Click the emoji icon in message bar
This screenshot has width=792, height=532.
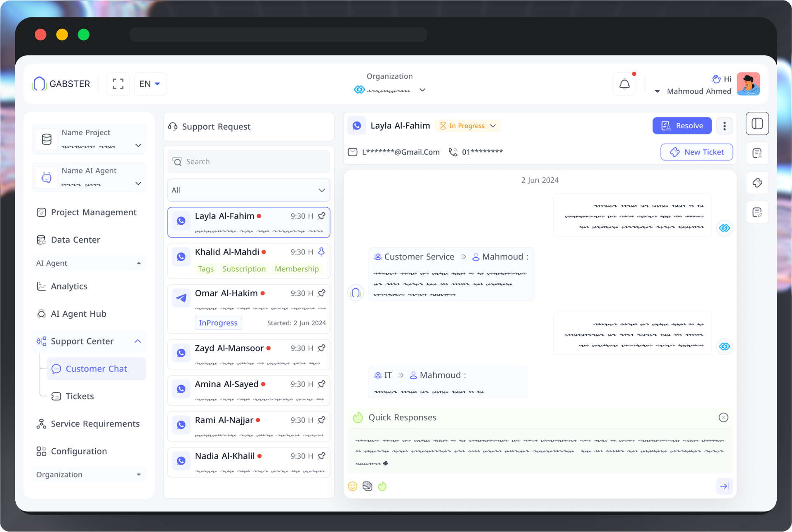(x=352, y=486)
